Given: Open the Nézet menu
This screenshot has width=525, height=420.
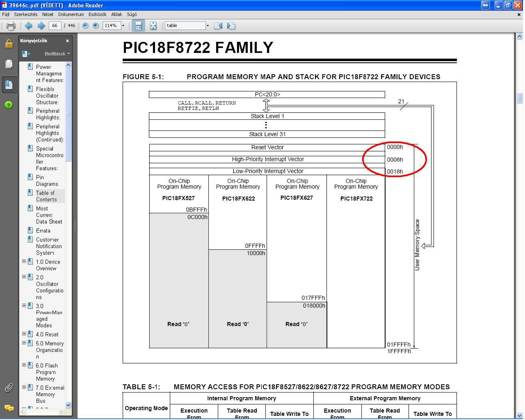Looking at the screenshot, I should click(x=48, y=14).
